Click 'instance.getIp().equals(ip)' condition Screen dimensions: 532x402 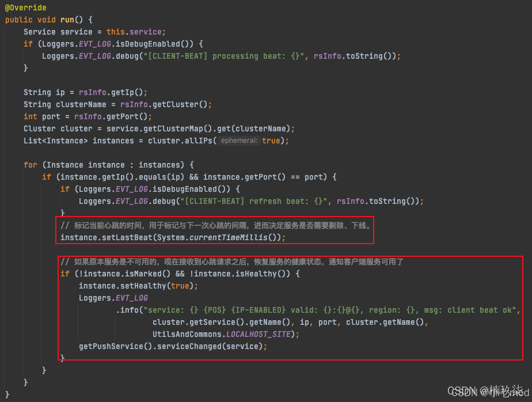tap(122, 177)
